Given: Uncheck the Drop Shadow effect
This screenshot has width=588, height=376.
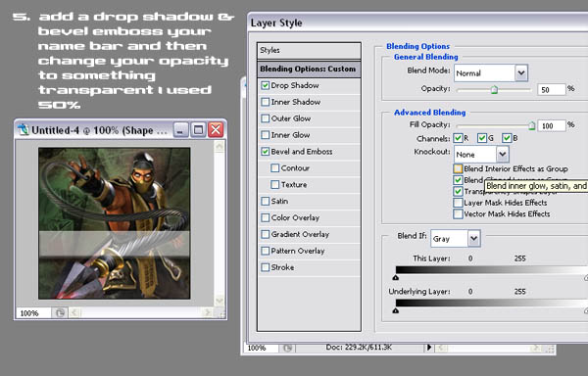Looking at the screenshot, I should (x=266, y=85).
